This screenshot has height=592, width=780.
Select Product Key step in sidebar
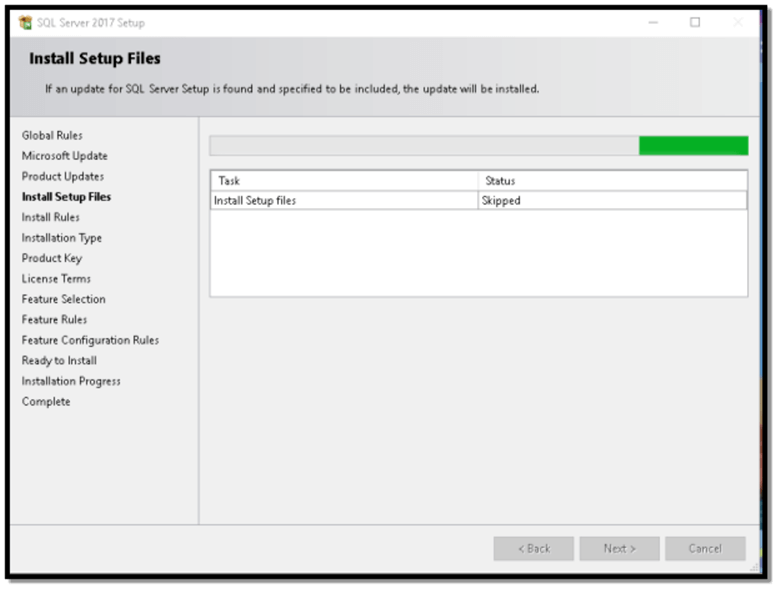point(52,259)
